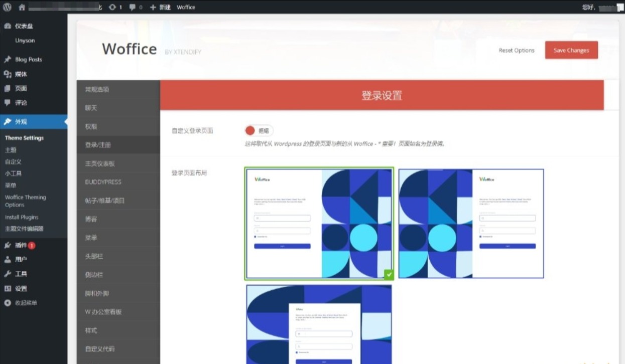Open 菜单 in the WordPress 外观 submenu
625x364 pixels.
point(11,186)
